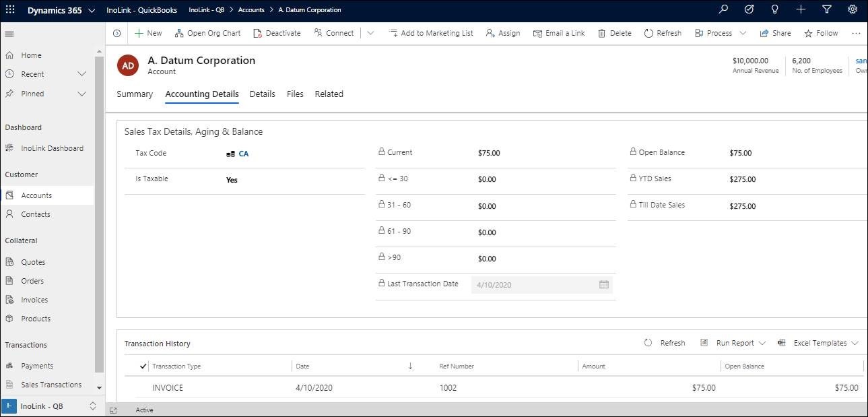
Task: Click the InoLink - QB breadcrumb
Action: point(206,10)
